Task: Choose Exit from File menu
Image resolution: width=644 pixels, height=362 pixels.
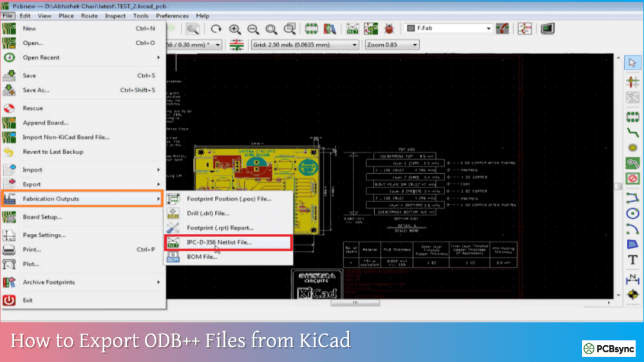Action: (x=83, y=300)
